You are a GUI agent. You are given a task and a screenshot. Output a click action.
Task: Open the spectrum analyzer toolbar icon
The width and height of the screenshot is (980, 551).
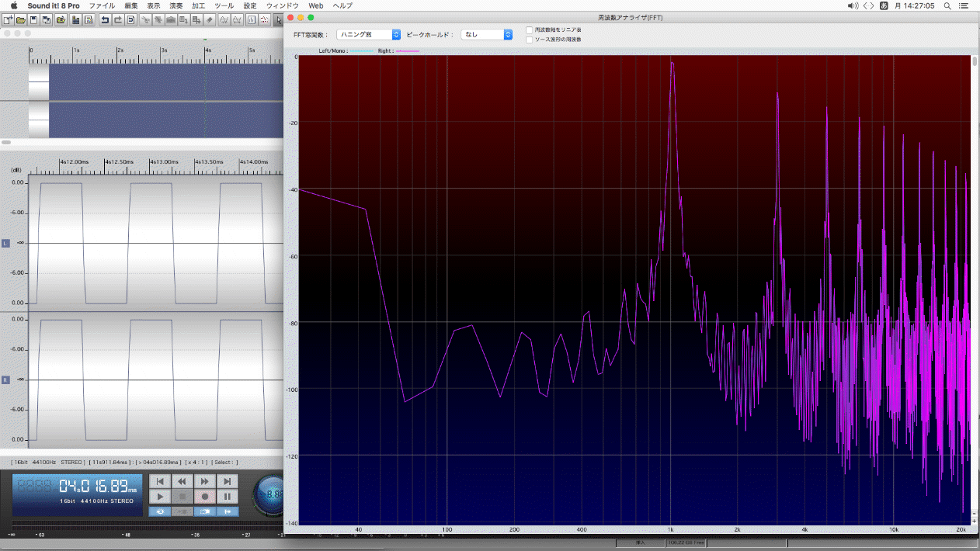(252, 19)
